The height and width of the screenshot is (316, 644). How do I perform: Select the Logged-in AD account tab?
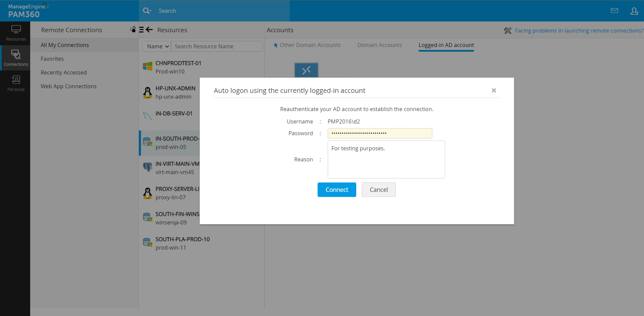(x=446, y=45)
